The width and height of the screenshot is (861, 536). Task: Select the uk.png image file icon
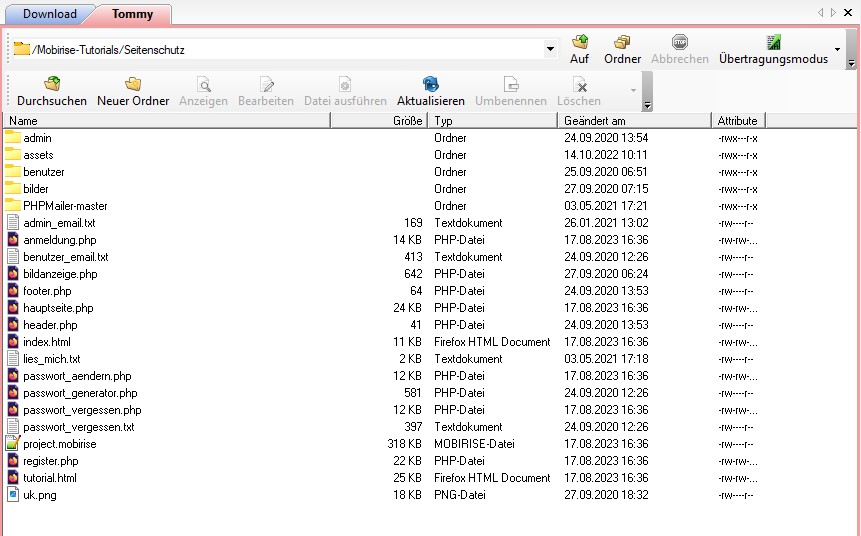[13, 495]
